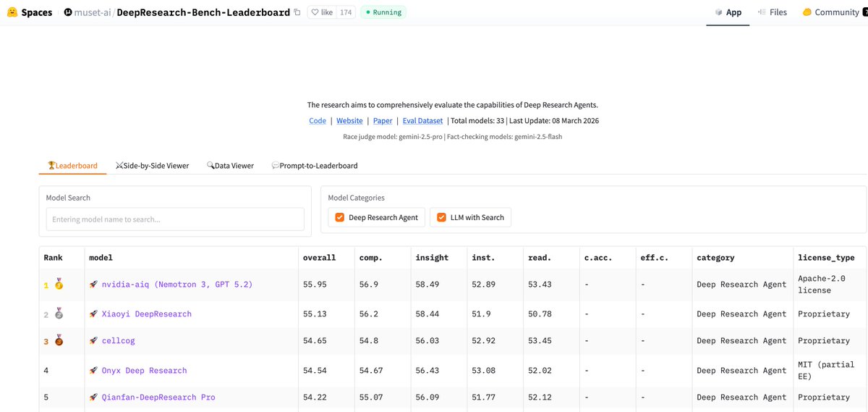Open the Files tab
The image size is (868, 412).
pos(773,12)
